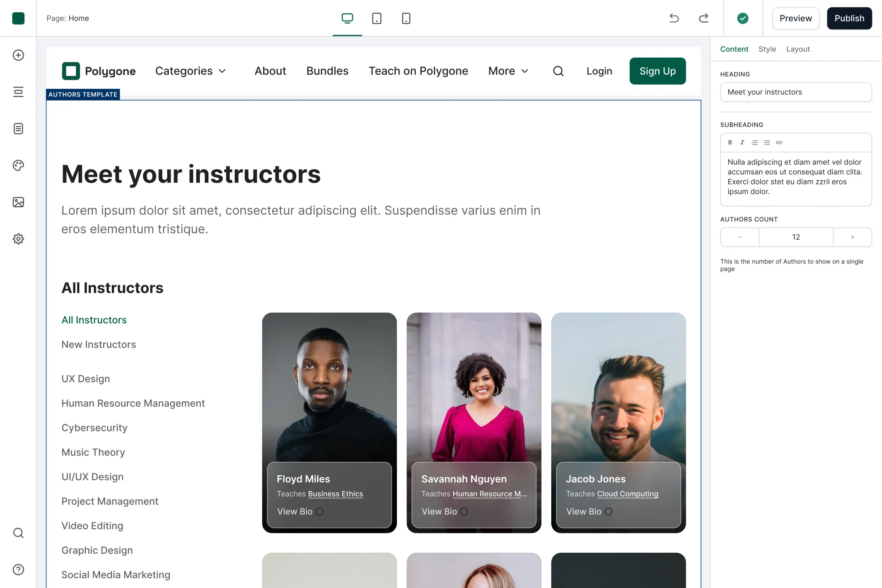Filter instructors by Human Resource Management
This screenshot has height=588, width=882.
133,403
